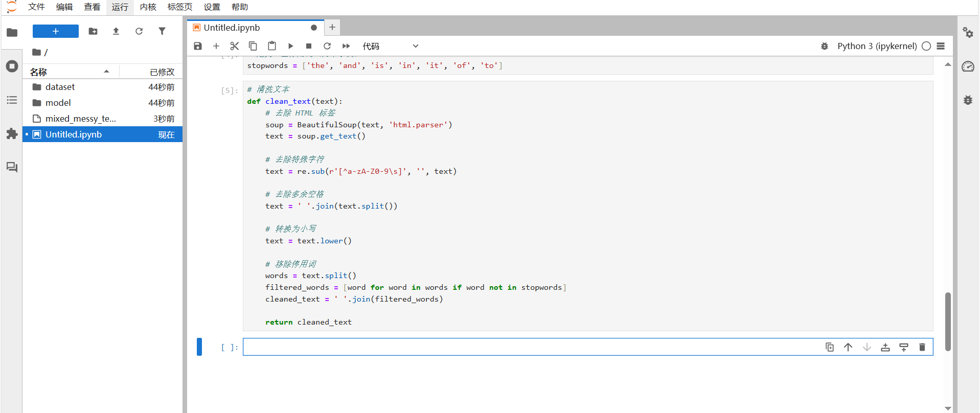This screenshot has height=413, width=980.
Task: Upload files using the upload icon
Action: click(116, 31)
